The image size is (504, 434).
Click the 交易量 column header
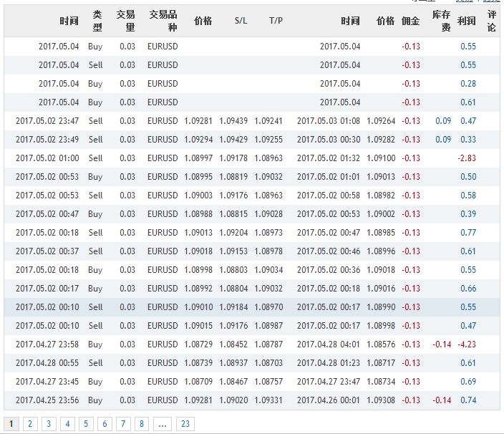click(x=126, y=21)
